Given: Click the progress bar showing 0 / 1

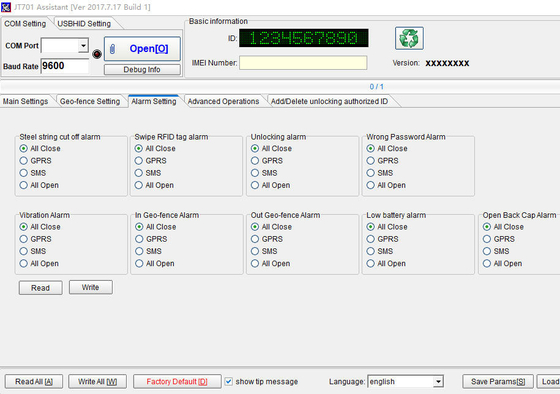Looking at the screenshot, I should (280, 86).
